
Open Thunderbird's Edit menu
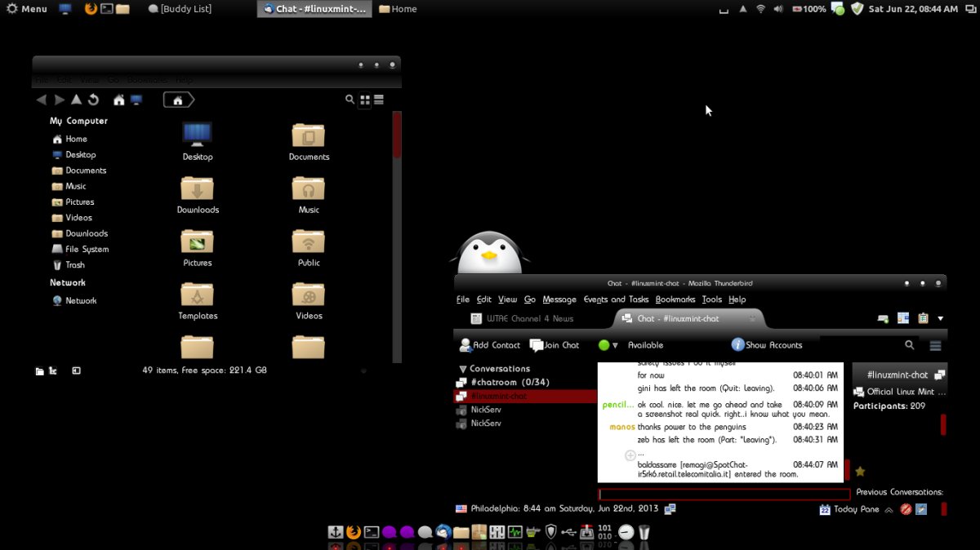coord(484,299)
